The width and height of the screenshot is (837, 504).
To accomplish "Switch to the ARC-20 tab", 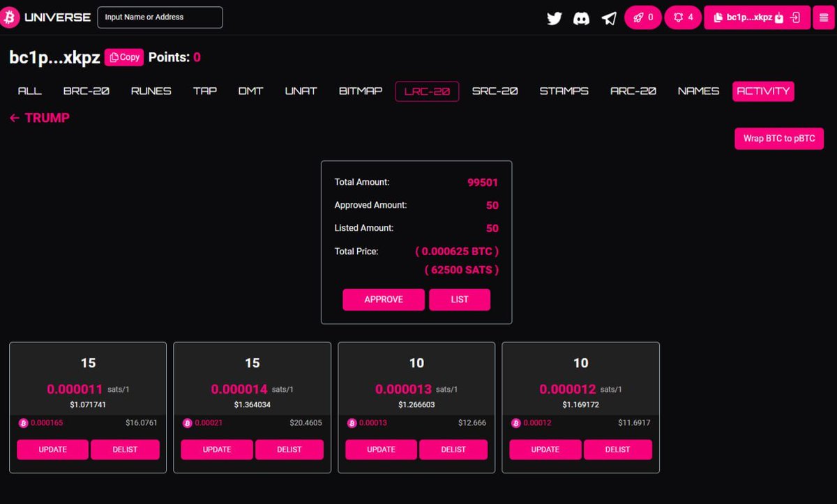I will (633, 91).
